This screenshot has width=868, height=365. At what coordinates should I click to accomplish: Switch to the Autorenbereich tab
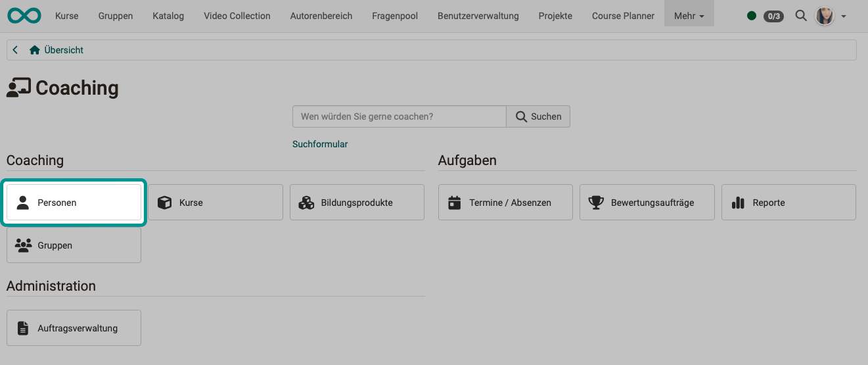point(321,16)
